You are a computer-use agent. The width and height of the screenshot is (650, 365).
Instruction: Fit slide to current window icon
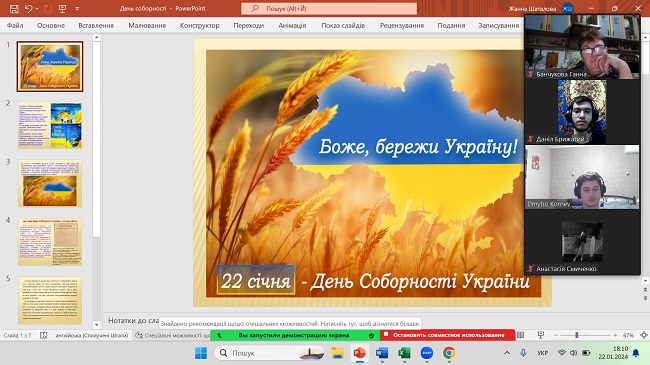[x=644, y=335]
